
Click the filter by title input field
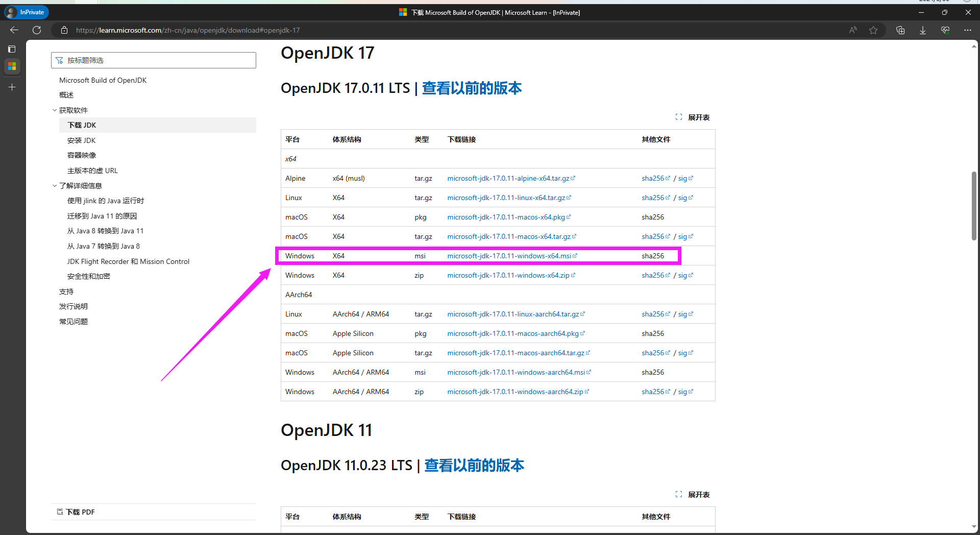154,60
